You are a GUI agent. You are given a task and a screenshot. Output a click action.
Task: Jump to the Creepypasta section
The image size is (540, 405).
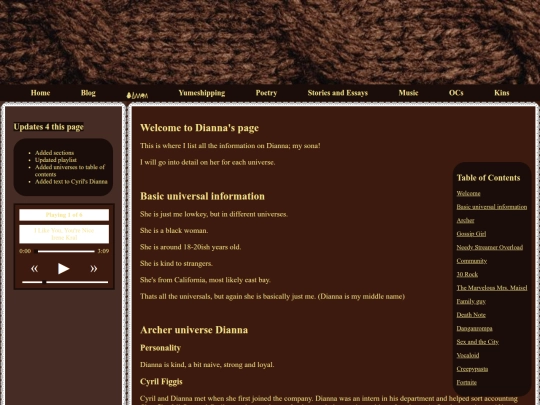point(472,369)
